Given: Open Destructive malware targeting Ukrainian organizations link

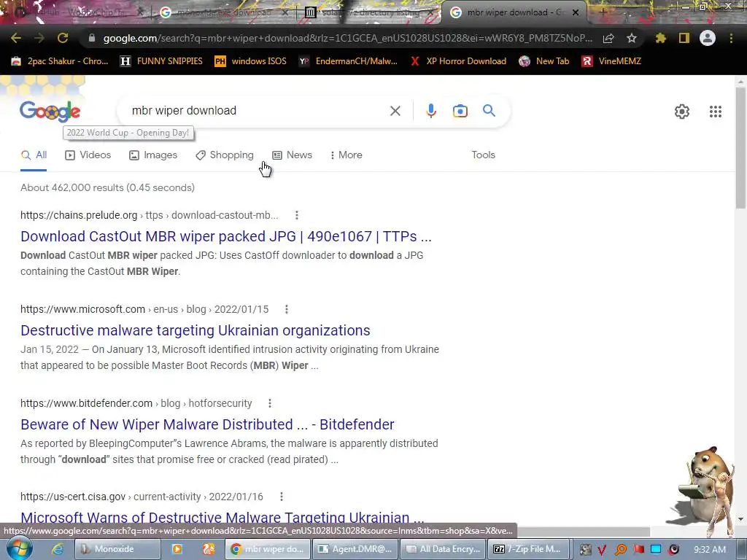Looking at the screenshot, I should pos(196,330).
